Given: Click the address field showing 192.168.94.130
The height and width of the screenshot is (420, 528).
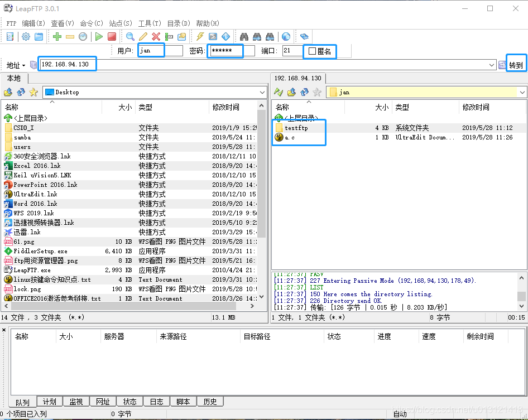Looking at the screenshot, I should click(x=267, y=65).
